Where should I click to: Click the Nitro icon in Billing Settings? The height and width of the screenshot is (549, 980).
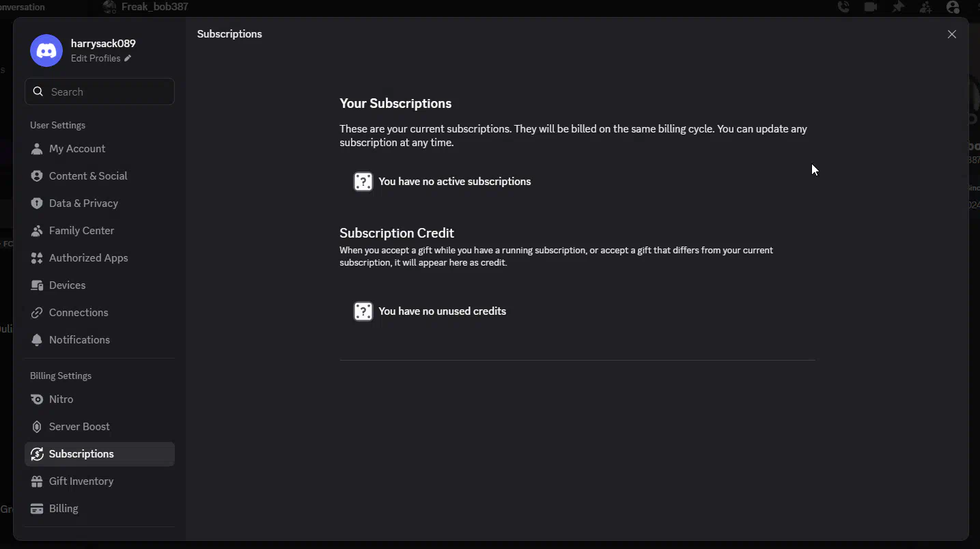(37, 399)
